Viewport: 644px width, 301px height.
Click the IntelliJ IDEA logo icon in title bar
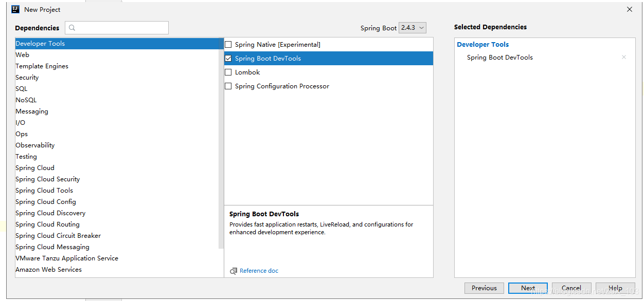15,9
